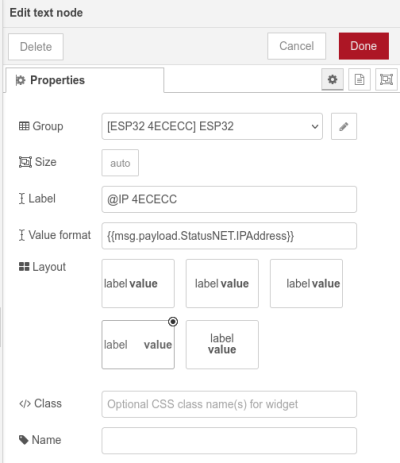Click the Group dropdown chevron arrow
Viewport: 400px width, 463px height.
[x=315, y=127]
